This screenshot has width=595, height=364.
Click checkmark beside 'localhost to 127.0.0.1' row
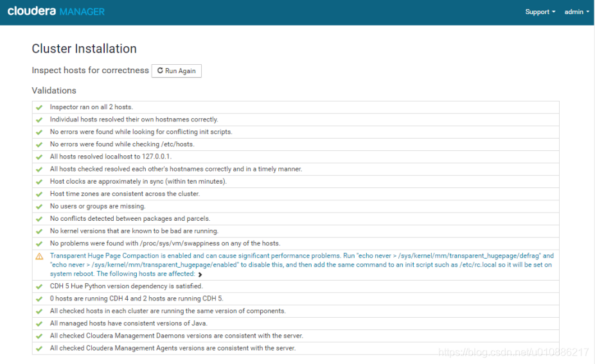pos(39,157)
